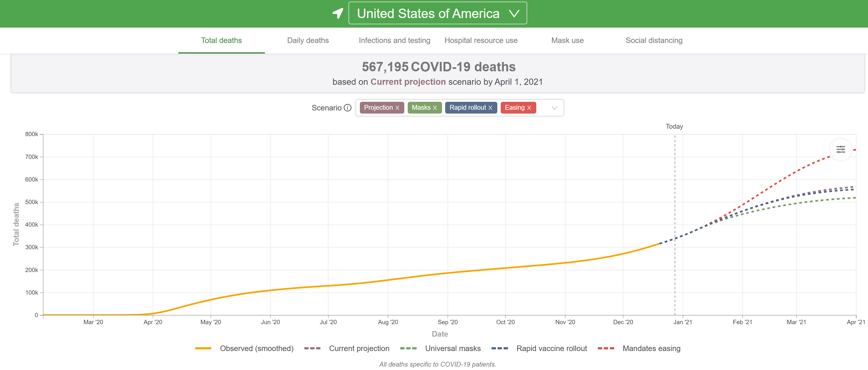The width and height of the screenshot is (868, 370).
Task: Select the Social distancing tab
Action: (x=654, y=40)
